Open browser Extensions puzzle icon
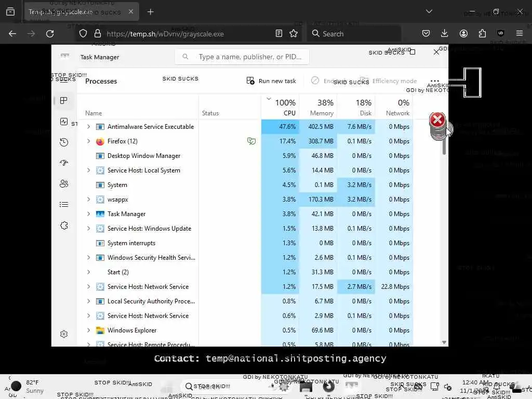The height and width of the screenshot is (399, 532). tap(482, 34)
